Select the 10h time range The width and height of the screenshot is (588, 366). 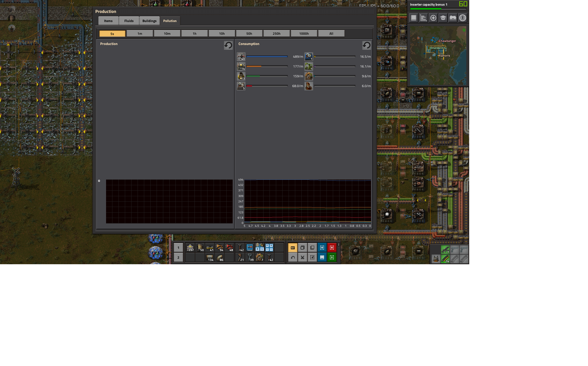(x=222, y=34)
